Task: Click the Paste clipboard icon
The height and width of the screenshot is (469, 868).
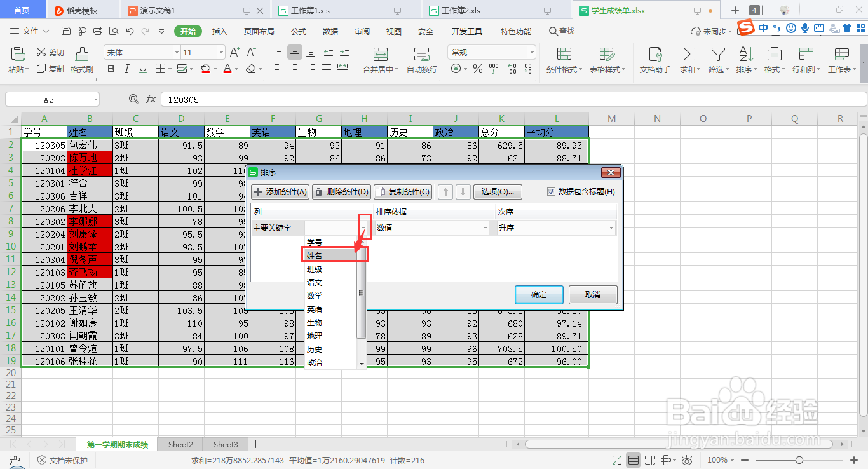Action: point(18,53)
